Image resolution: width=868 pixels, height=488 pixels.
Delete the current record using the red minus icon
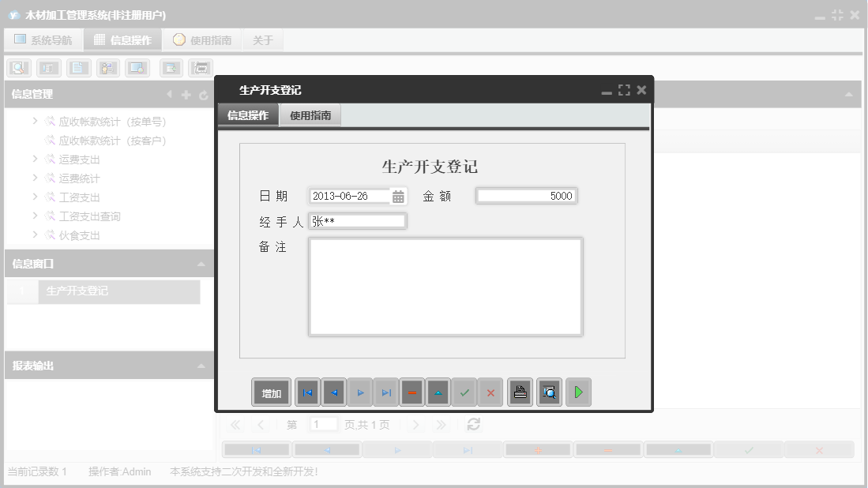[411, 392]
